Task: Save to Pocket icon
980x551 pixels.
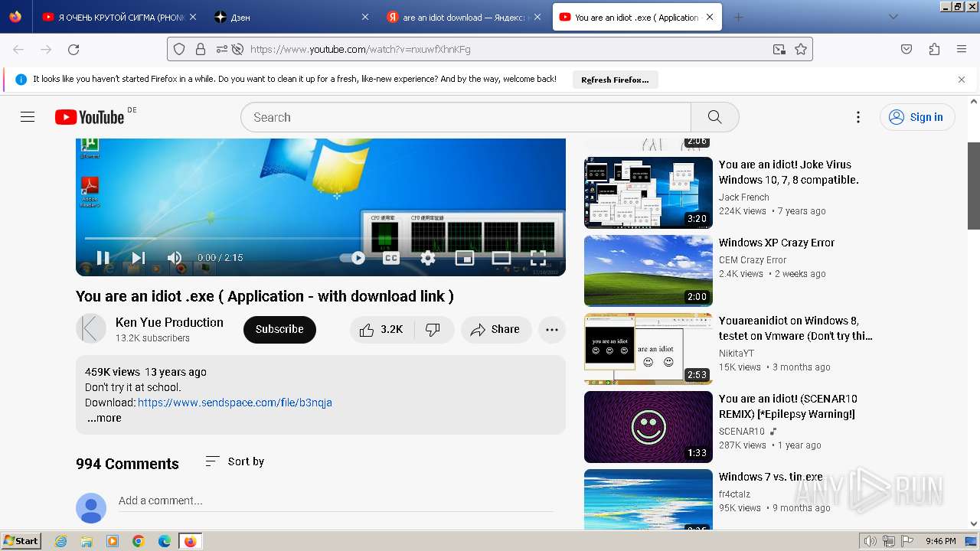Action: [906, 49]
